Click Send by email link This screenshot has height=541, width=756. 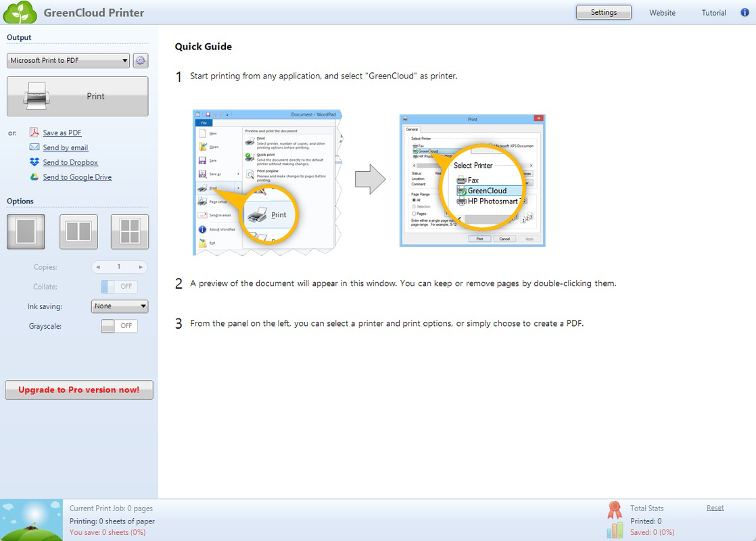(66, 147)
